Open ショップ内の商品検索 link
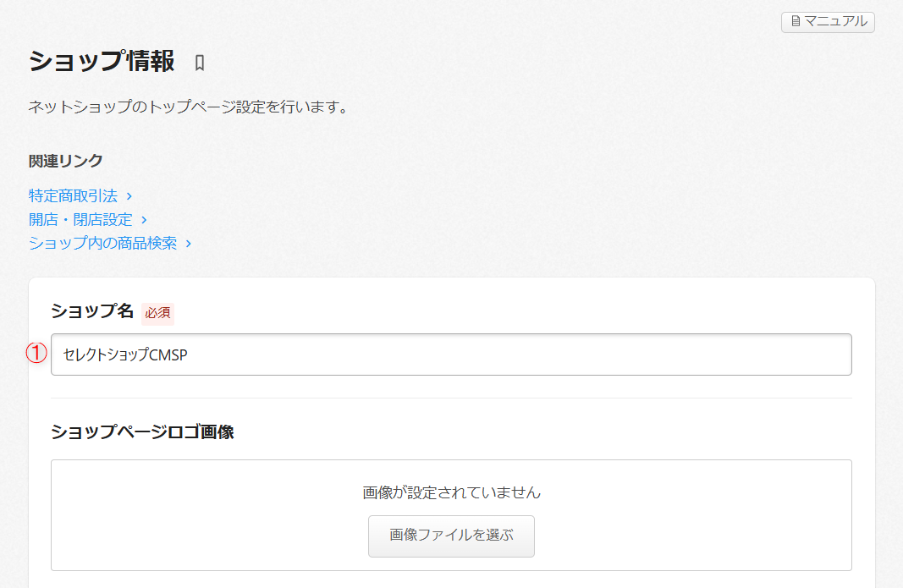This screenshot has height=588, width=903. (x=102, y=243)
